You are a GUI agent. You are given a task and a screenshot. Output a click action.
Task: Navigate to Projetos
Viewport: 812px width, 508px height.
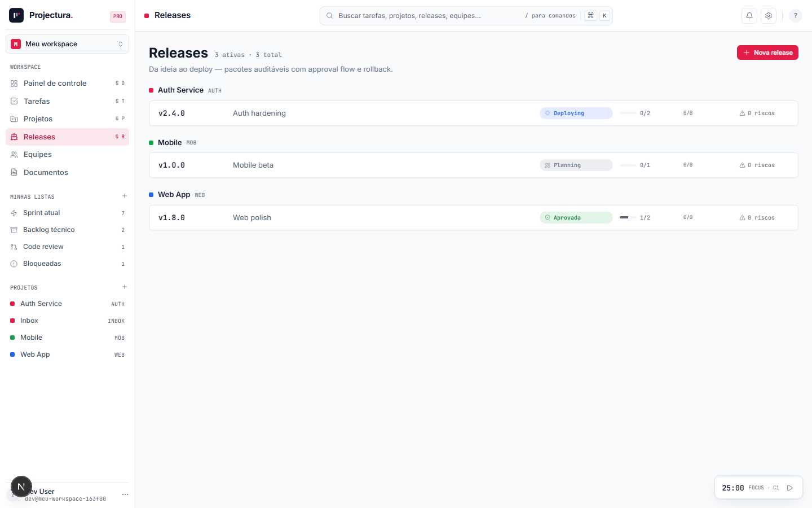[x=67, y=119]
